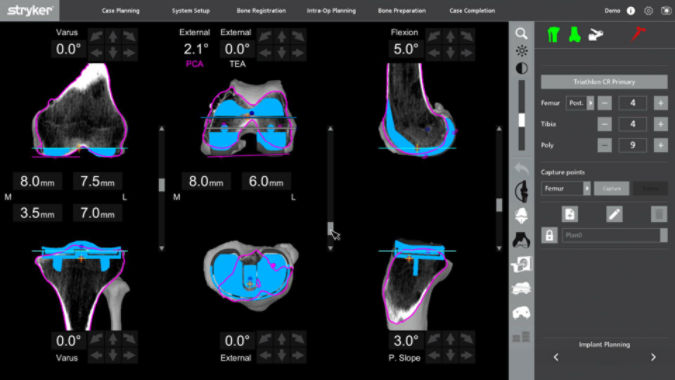Click the Femur size value field
Viewport: 675px width, 380px height.
pos(632,103)
